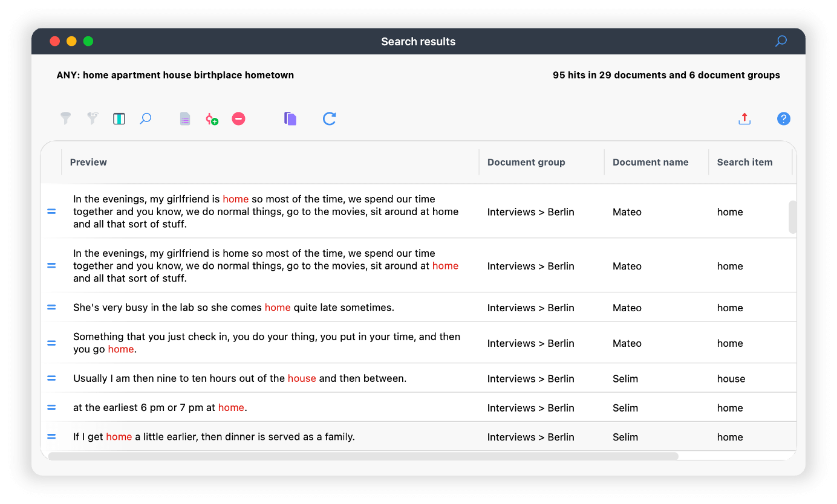Click row marker for 'Something that you just' row
837x504 pixels.
coord(51,343)
